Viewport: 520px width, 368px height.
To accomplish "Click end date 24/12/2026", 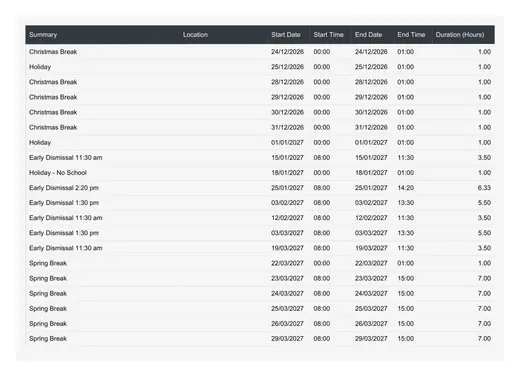I will pyautogui.click(x=371, y=52).
